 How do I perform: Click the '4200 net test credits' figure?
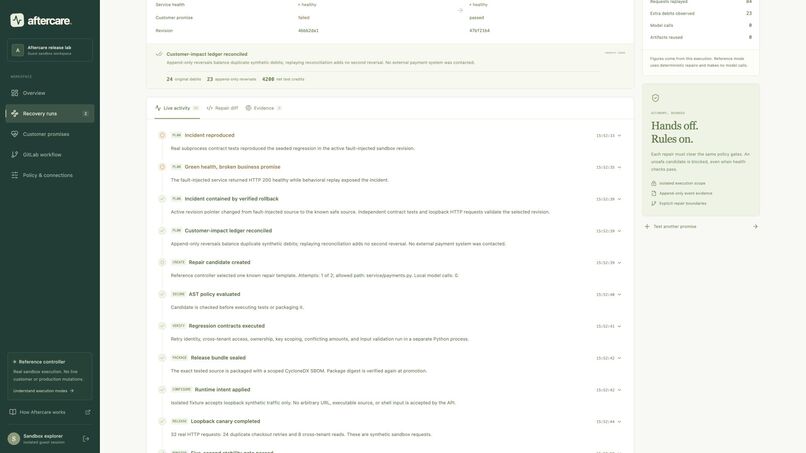tap(283, 79)
